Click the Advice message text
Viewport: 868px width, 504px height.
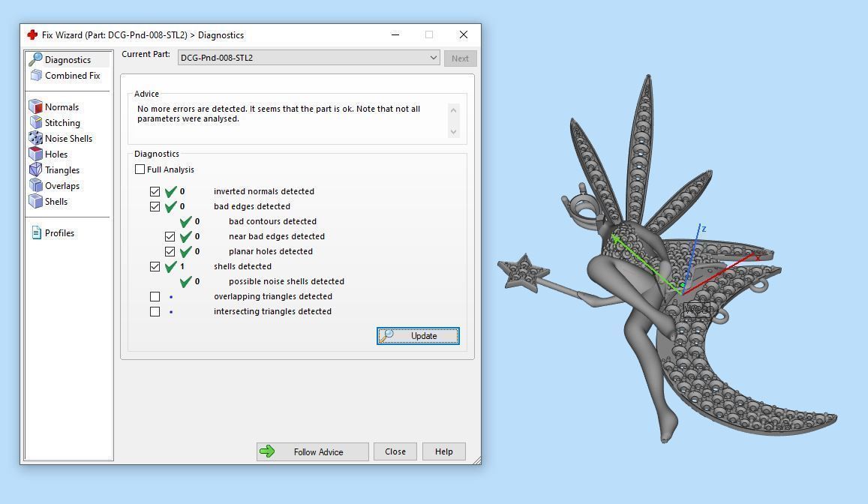pyautogui.click(x=278, y=113)
